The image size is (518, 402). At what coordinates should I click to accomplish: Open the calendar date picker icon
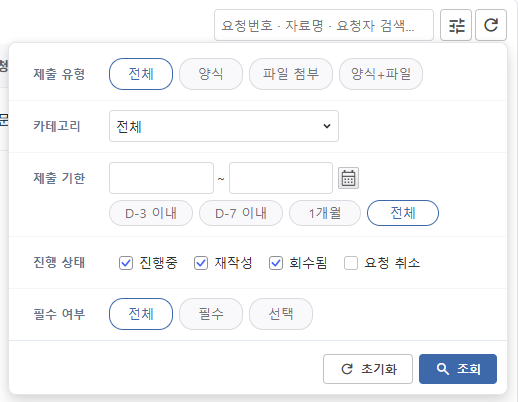click(348, 178)
